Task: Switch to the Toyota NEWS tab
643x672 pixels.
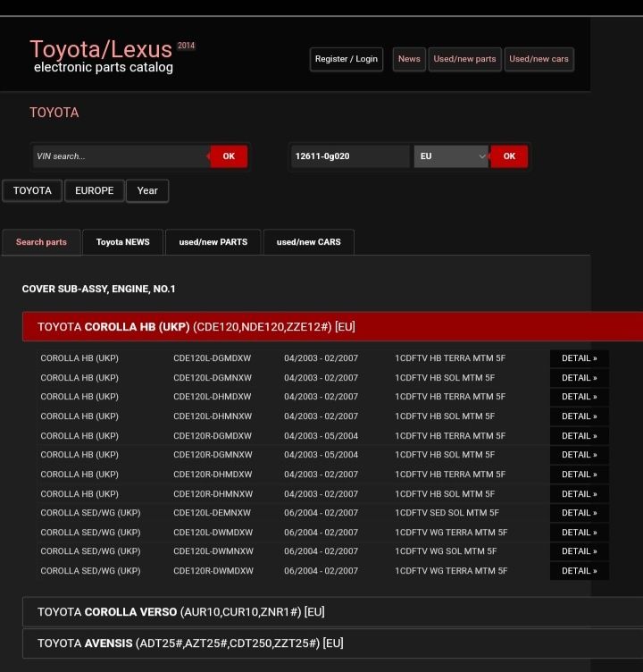Action: click(123, 242)
